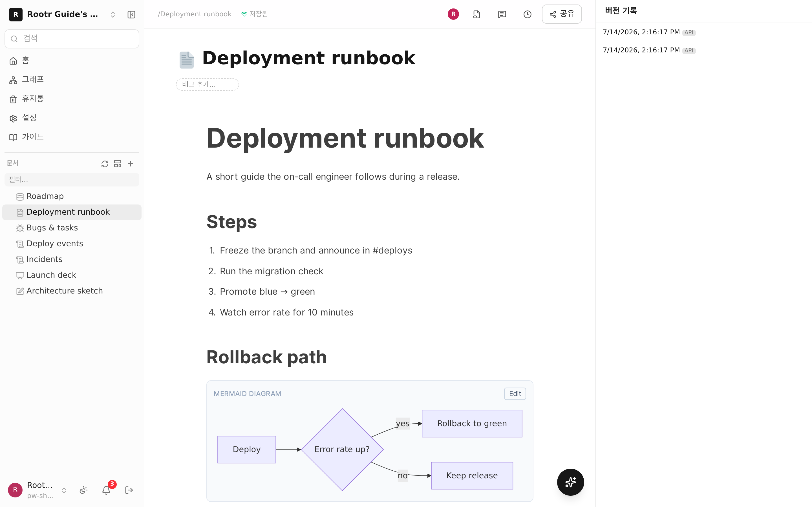Open the AI assistant sparkle button
The width and height of the screenshot is (812, 507).
[570, 482]
